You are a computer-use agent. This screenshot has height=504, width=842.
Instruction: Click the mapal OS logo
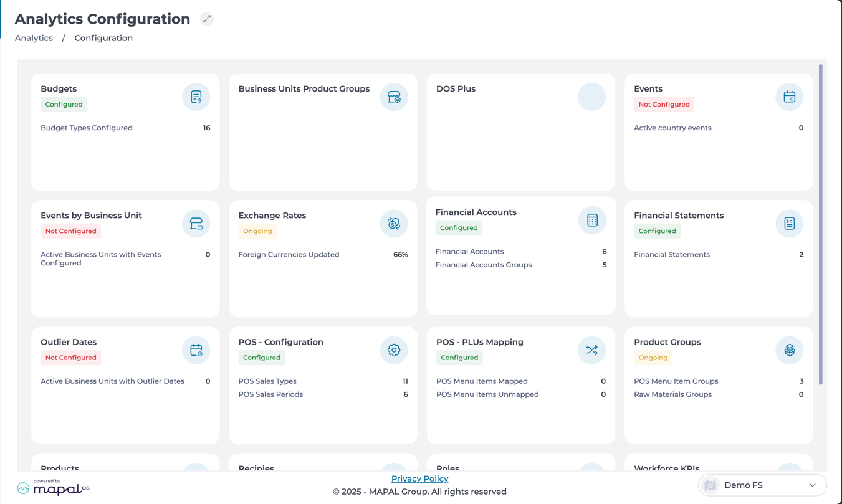(x=53, y=487)
